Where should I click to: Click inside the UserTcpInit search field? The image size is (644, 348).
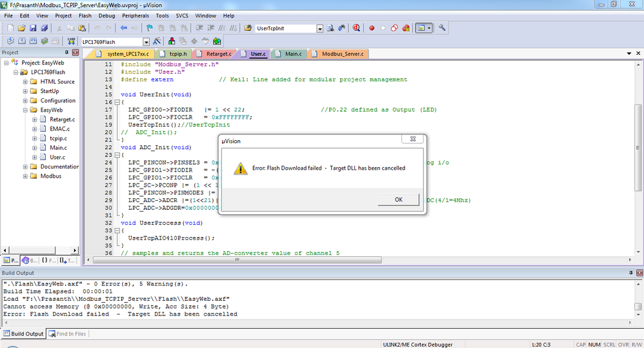pos(285,28)
